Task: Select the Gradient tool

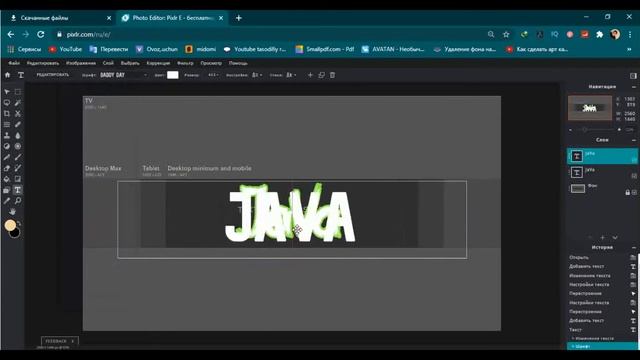Action: pos(18,179)
